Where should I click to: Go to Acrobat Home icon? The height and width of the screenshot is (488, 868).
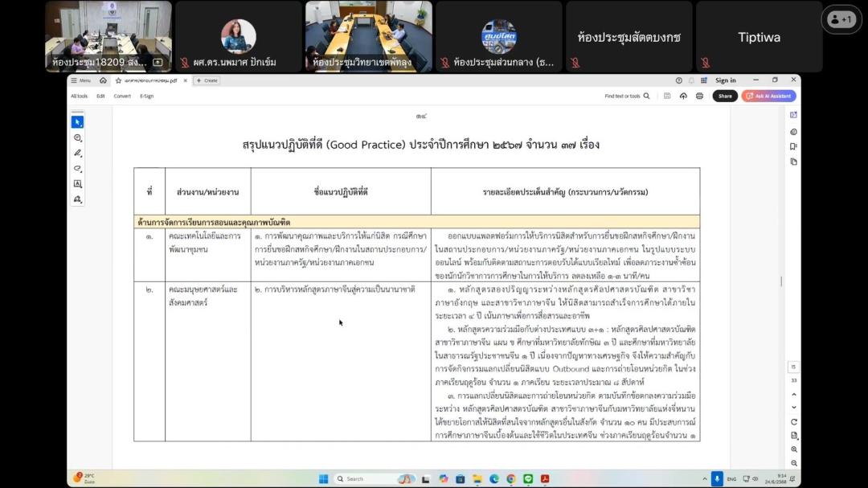103,80
